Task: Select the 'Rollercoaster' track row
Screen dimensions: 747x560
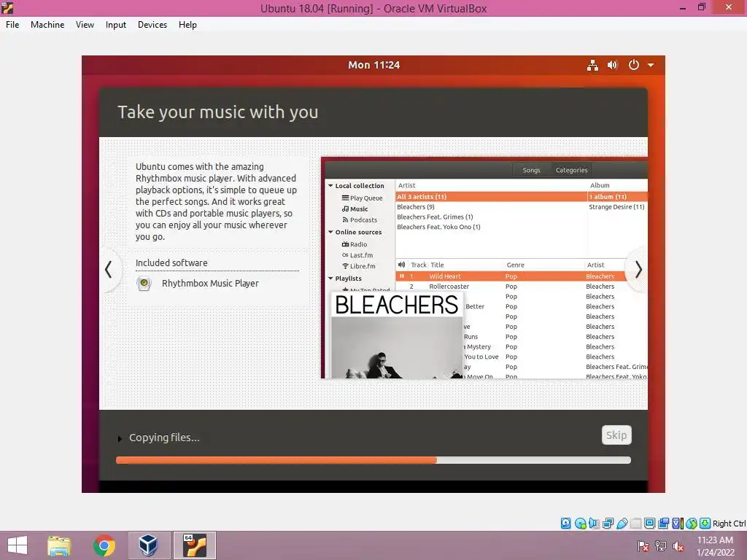Action: pyautogui.click(x=521, y=286)
